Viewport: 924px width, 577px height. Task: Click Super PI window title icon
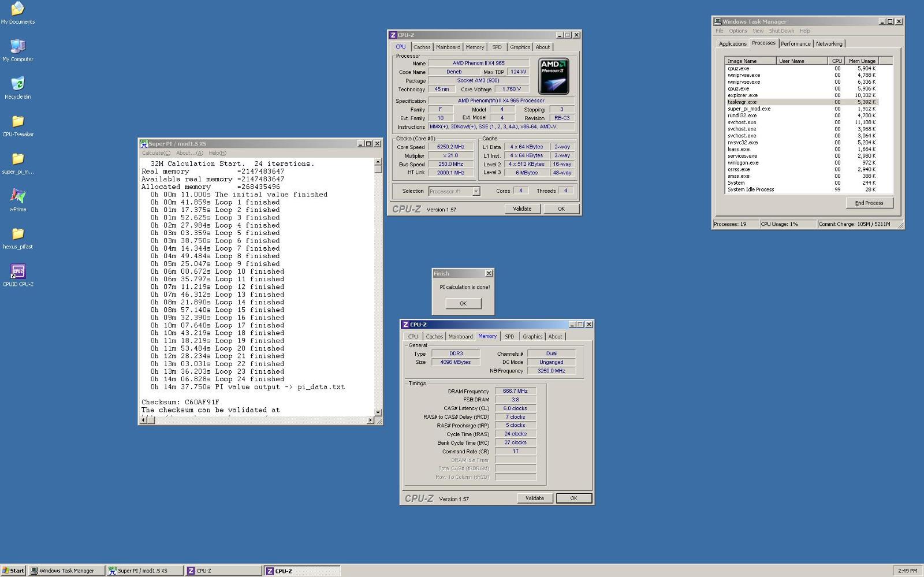(x=144, y=143)
